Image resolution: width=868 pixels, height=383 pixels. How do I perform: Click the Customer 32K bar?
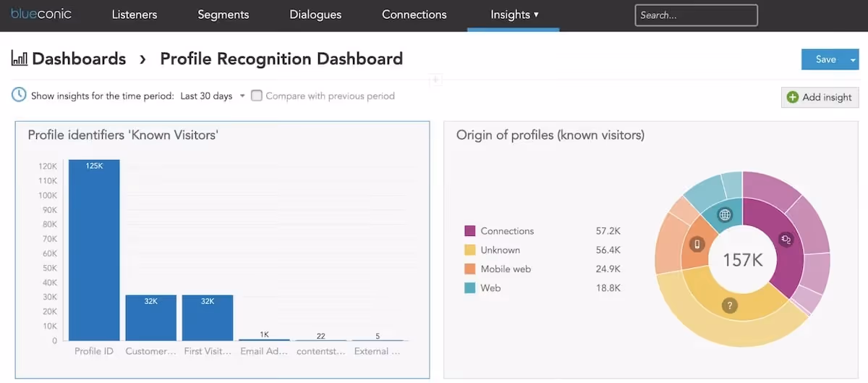click(x=150, y=318)
